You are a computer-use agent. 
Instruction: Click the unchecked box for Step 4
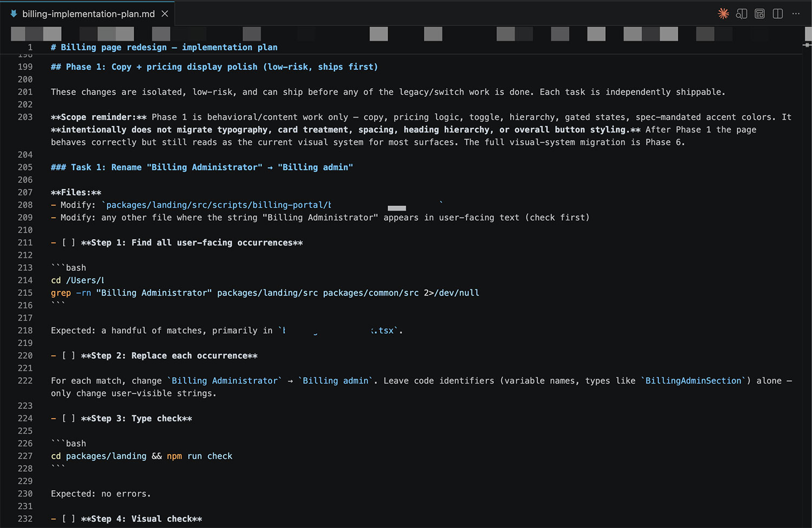tap(68, 519)
